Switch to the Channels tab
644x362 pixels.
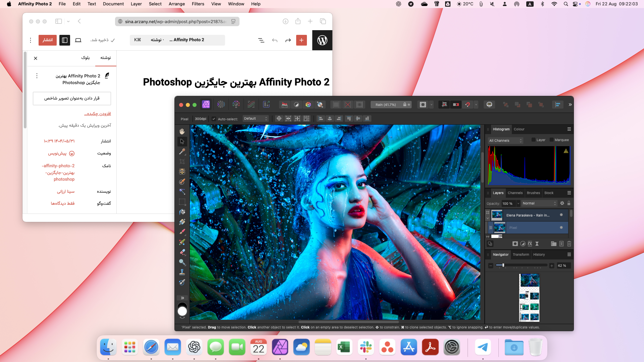click(515, 193)
